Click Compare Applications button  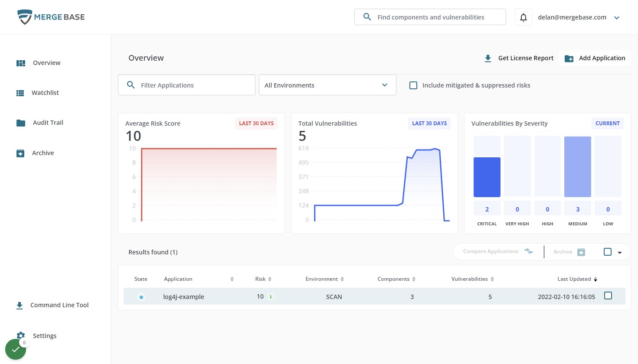pos(498,251)
